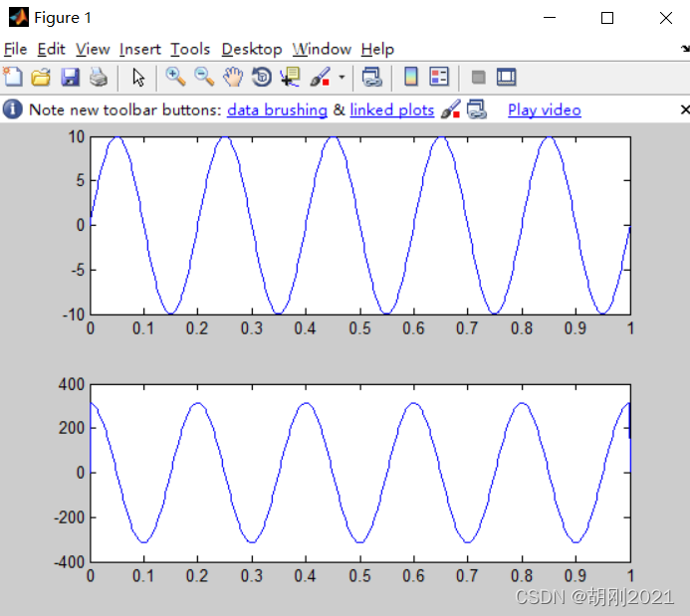Follow the data brushing link
690x616 pixels.
click(277, 109)
